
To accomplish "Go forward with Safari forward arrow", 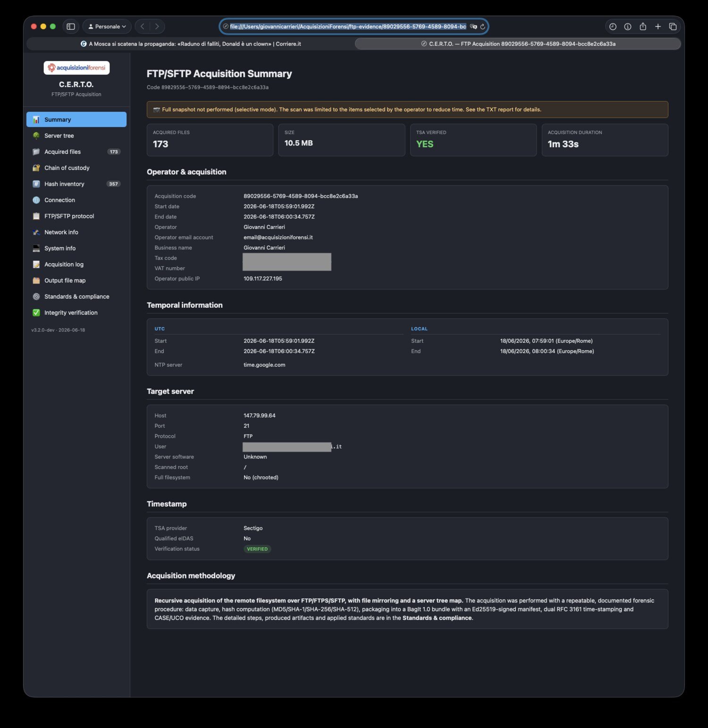I will coord(157,26).
